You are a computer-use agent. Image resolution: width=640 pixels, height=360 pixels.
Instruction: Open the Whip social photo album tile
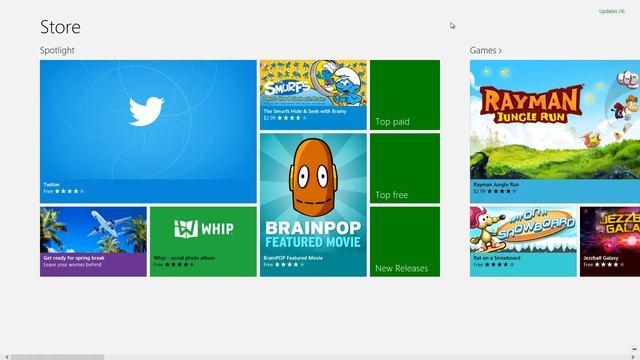click(x=203, y=242)
